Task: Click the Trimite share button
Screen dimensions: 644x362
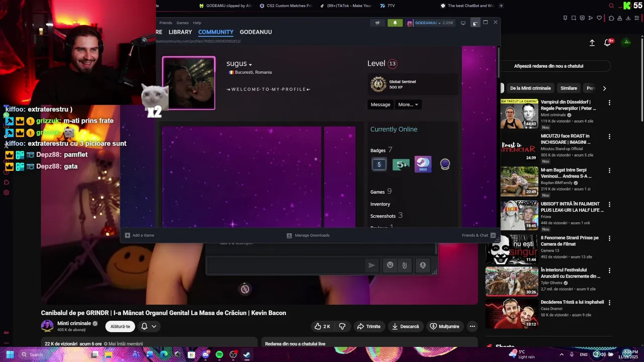Action: [x=369, y=326]
